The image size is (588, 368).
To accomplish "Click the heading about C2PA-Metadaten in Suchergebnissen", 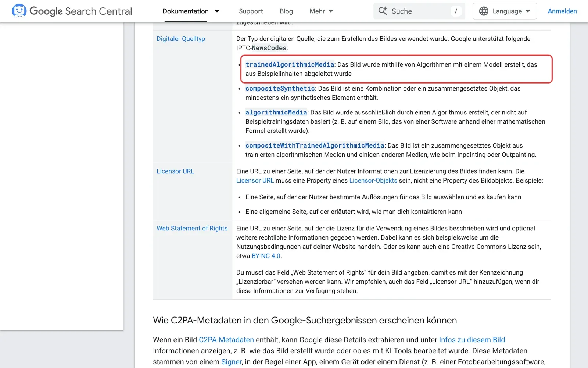I will coord(305,320).
